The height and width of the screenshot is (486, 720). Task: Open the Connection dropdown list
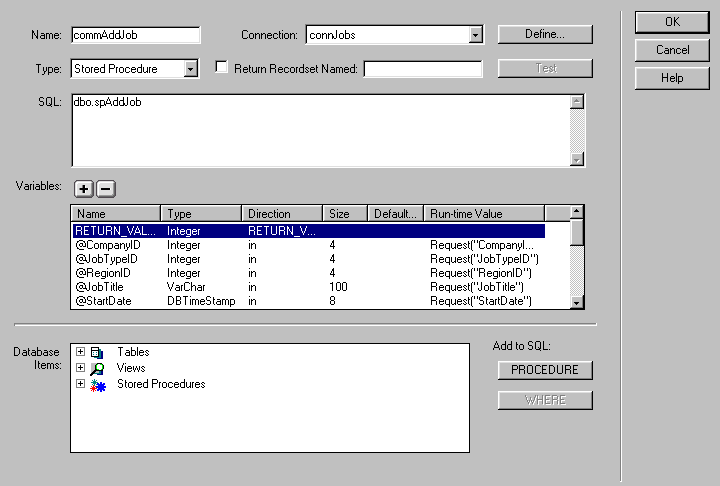[x=476, y=35]
